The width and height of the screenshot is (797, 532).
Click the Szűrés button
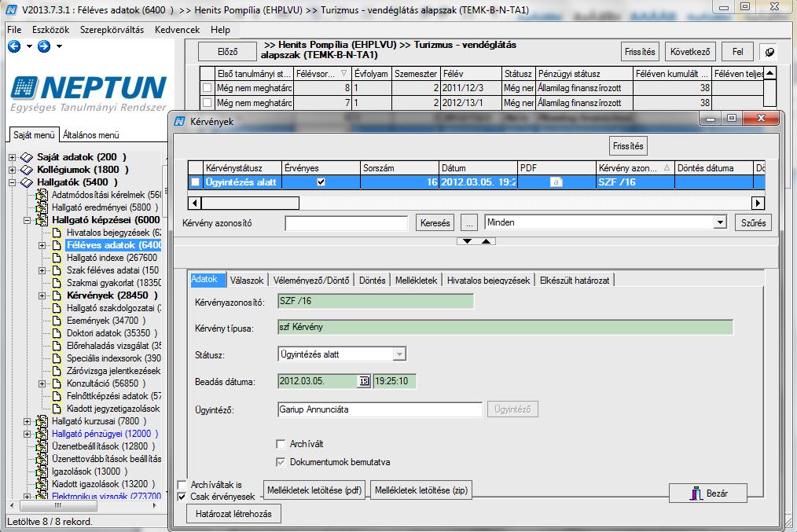(753, 223)
